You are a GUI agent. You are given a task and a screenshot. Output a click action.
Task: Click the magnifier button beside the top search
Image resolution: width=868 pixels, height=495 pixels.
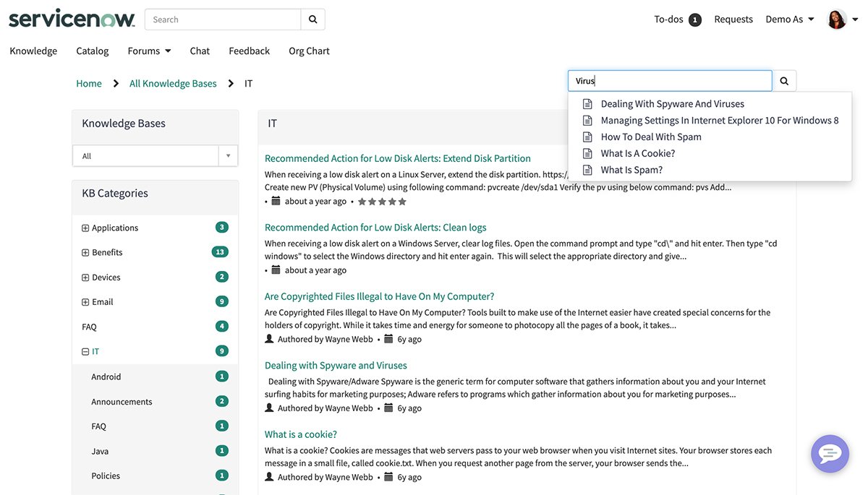pos(312,20)
